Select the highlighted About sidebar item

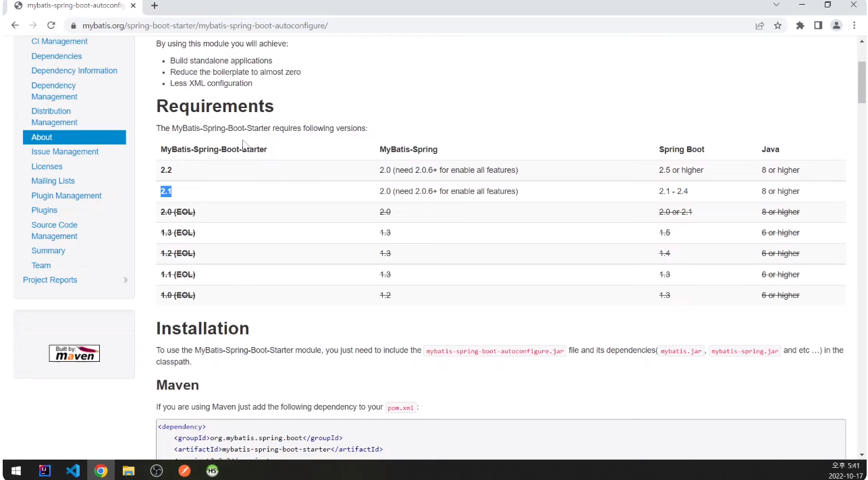coord(74,137)
